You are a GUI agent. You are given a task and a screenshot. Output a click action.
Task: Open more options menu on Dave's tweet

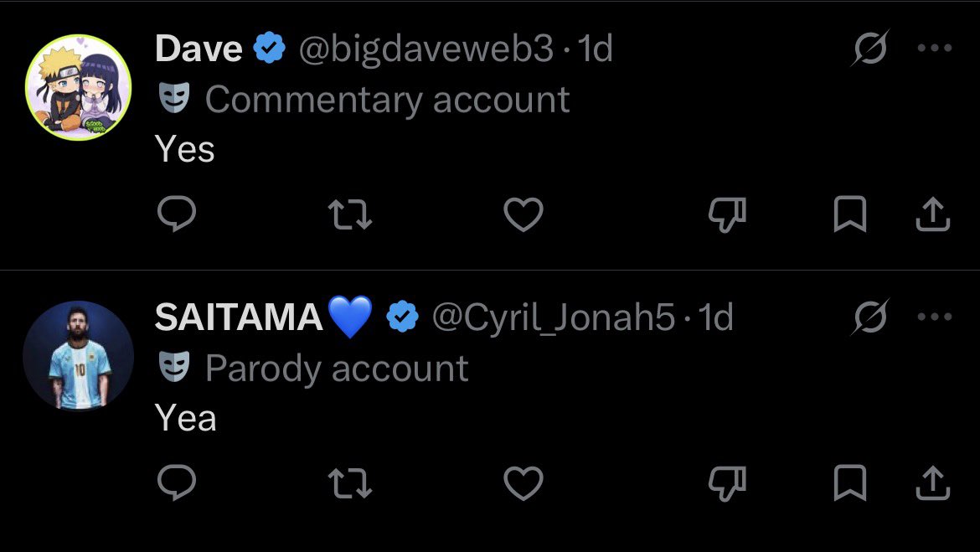point(935,48)
